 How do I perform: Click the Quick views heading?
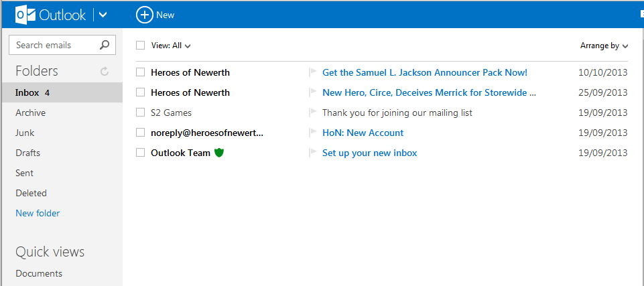tap(50, 252)
